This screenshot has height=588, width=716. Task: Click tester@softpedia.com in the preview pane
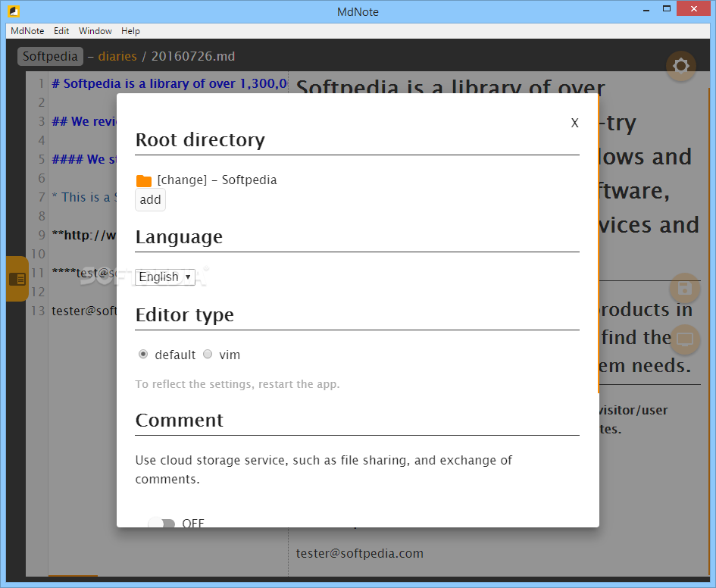[359, 553]
